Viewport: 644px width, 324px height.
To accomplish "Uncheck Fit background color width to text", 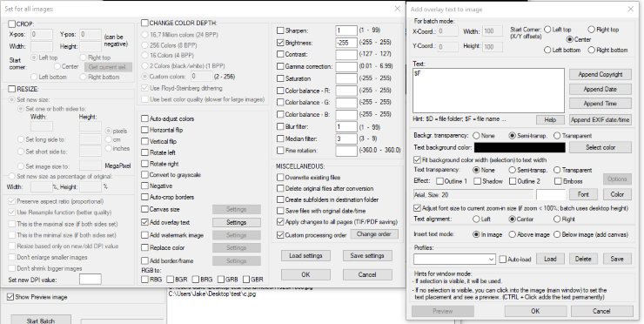I will 417,160.
